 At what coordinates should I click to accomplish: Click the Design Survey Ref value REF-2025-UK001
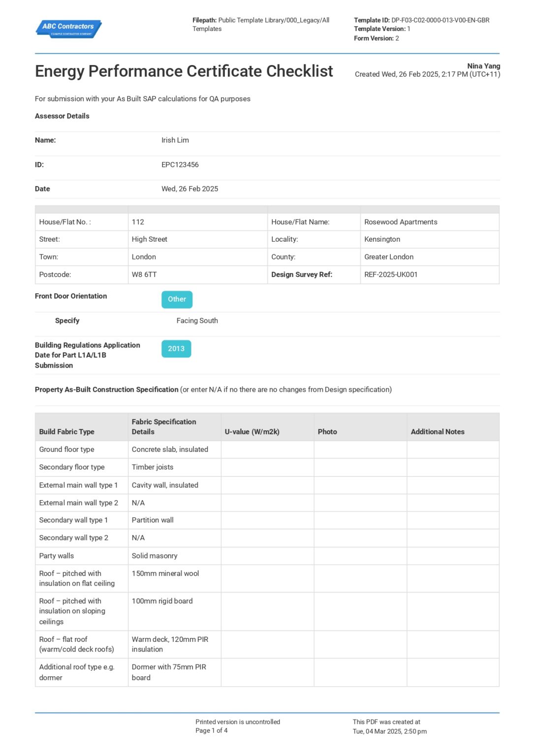point(390,275)
